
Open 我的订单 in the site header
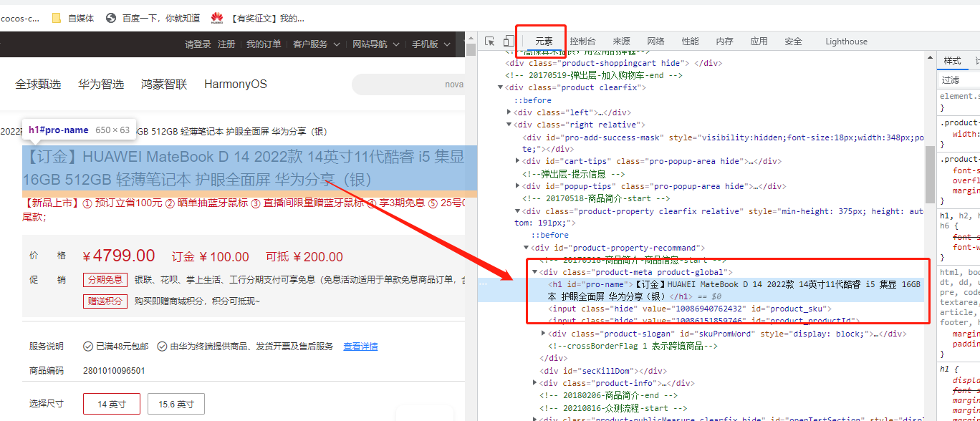point(264,44)
